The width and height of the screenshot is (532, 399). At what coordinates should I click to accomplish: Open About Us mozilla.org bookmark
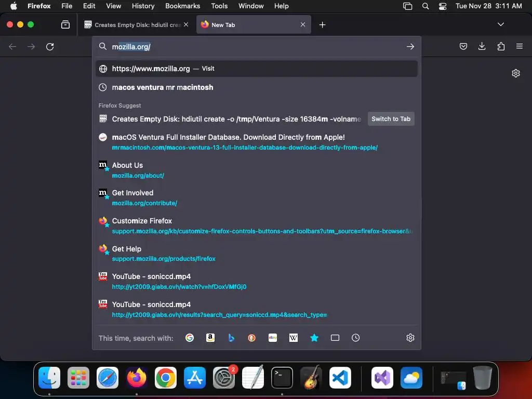point(257,170)
